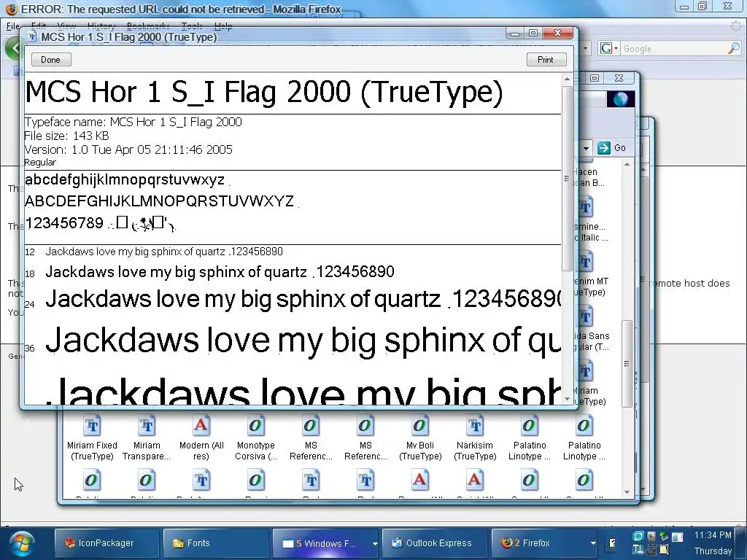The width and height of the screenshot is (747, 560).
Task: Click the font viewer title bar TrueType icon
Action: click(x=32, y=37)
